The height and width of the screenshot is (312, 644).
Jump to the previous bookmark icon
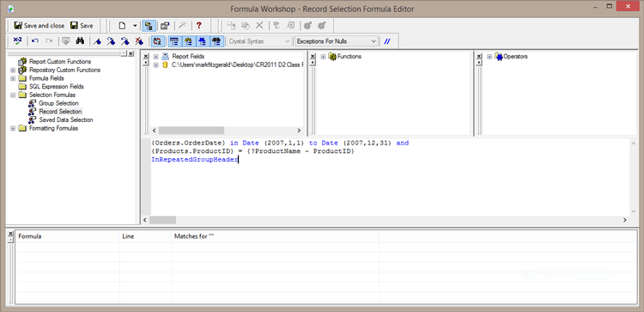(125, 40)
